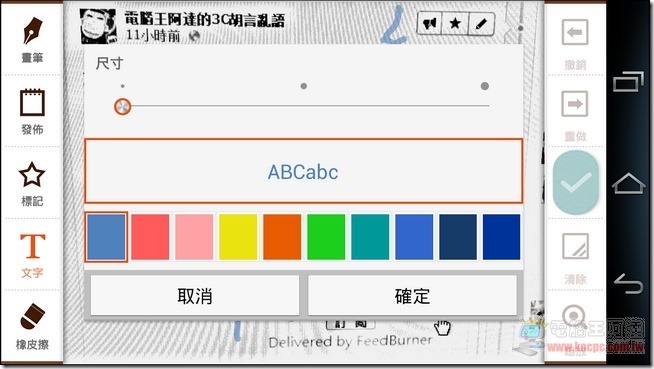Screen dimensions: 654x369
Task: Select the 文字 text tool
Action: point(33,256)
